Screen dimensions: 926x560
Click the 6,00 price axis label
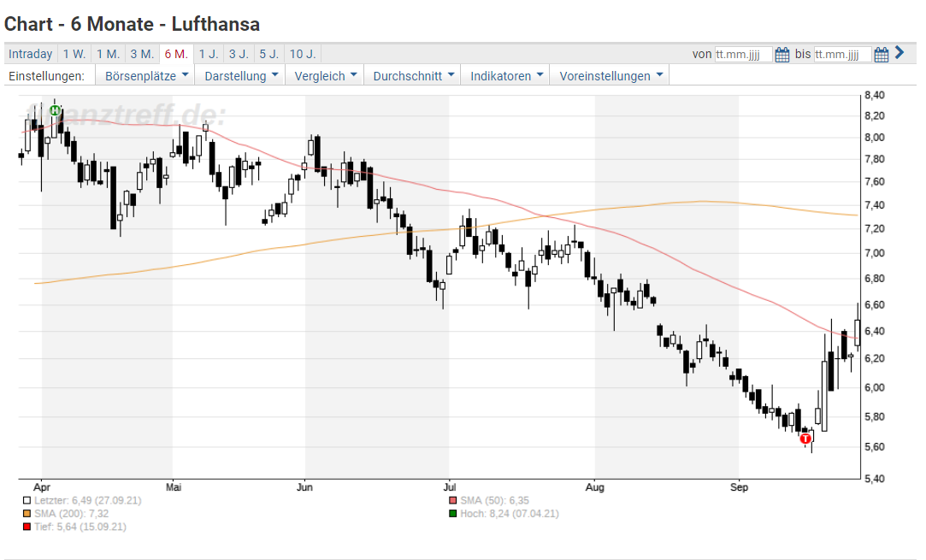click(x=875, y=387)
